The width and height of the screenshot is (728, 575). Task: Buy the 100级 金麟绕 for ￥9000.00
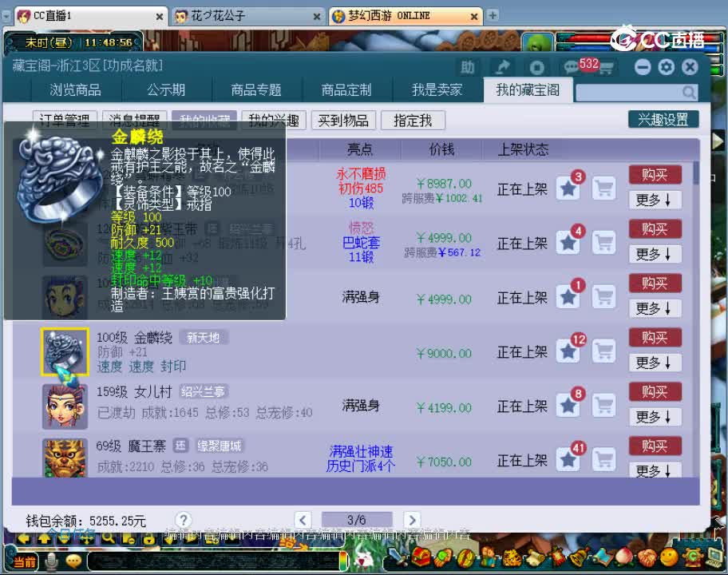click(655, 338)
